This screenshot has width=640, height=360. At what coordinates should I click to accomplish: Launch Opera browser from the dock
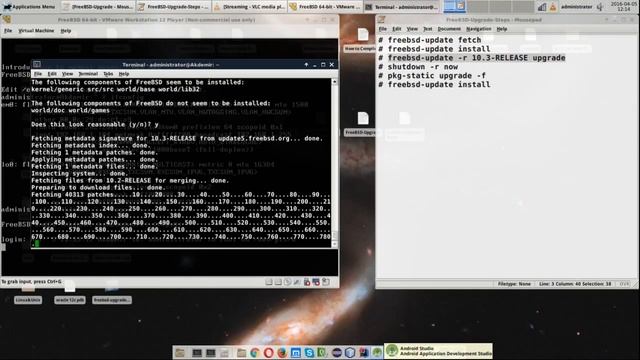click(x=268, y=352)
